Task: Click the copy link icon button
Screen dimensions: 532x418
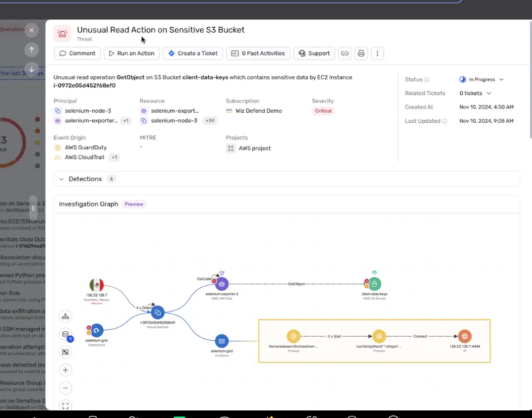Action: pos(345,54)
